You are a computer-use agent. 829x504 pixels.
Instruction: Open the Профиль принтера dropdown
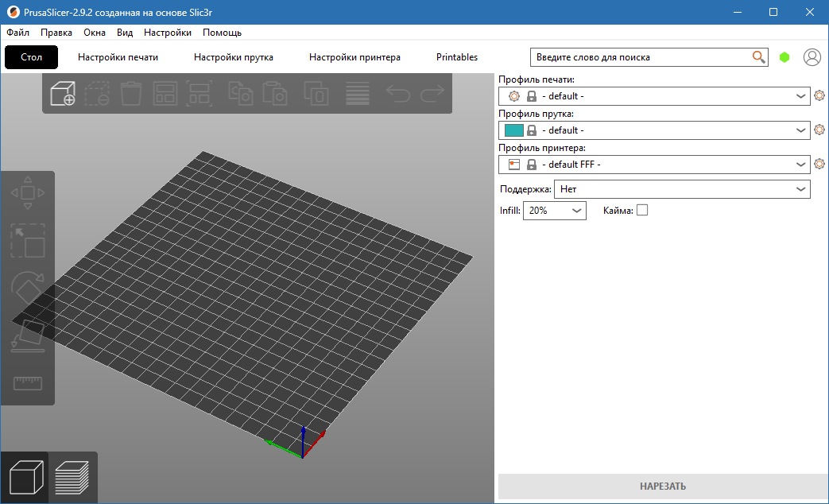click(654, 165)
